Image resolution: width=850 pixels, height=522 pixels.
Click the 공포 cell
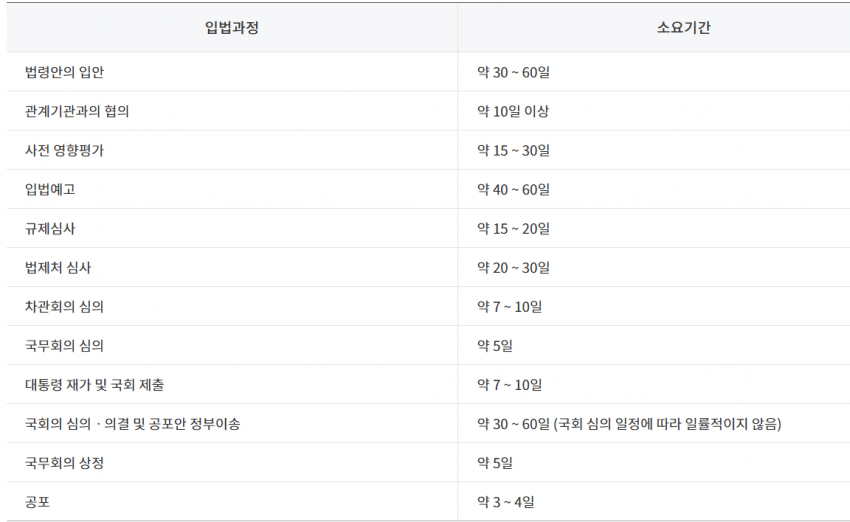(37, 502)
